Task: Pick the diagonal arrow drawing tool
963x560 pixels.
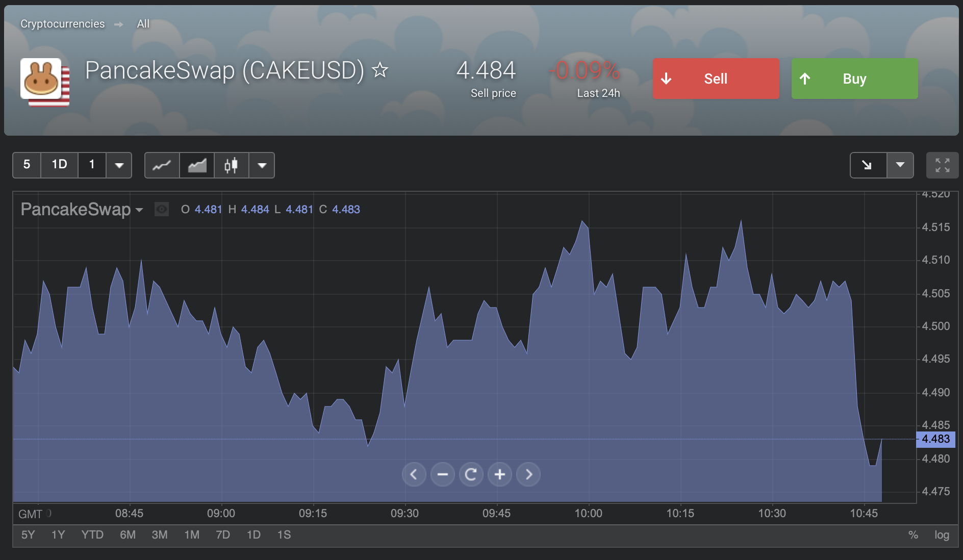Action: [867, 165]
